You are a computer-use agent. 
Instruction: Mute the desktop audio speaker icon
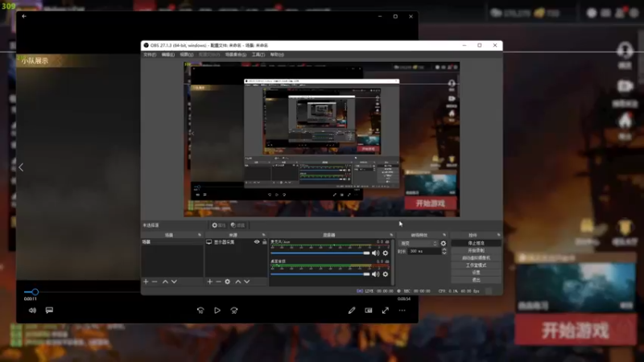pyautogui.click(x=375, y=273)
